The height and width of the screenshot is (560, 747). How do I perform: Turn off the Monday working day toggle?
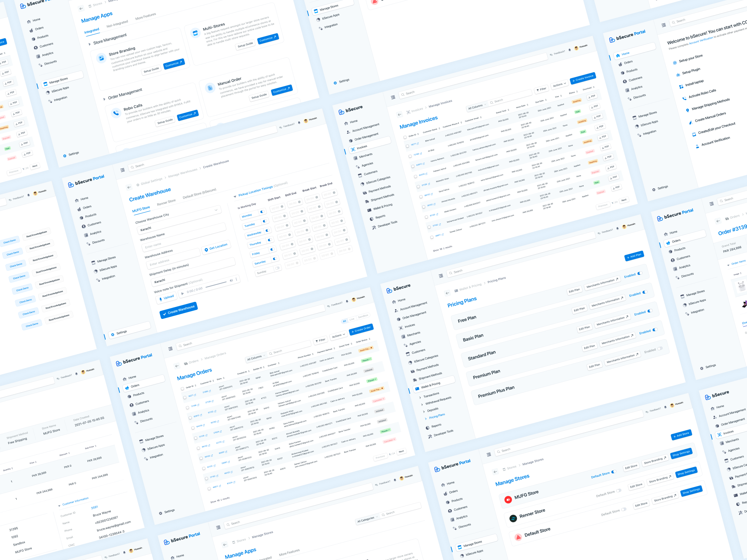click(262, 212)
